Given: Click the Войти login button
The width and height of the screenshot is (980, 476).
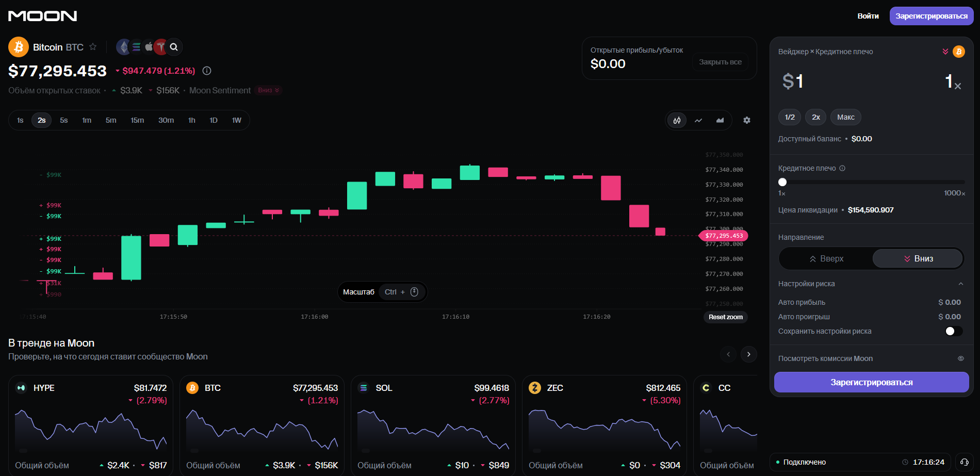Looking at the screenshot, I should (x=868, y=16).
